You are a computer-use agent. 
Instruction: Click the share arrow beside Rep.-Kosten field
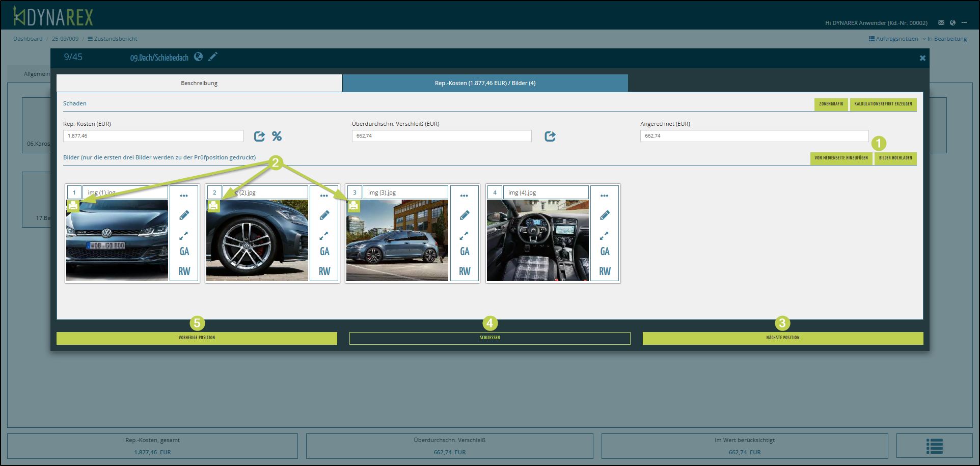259,136
